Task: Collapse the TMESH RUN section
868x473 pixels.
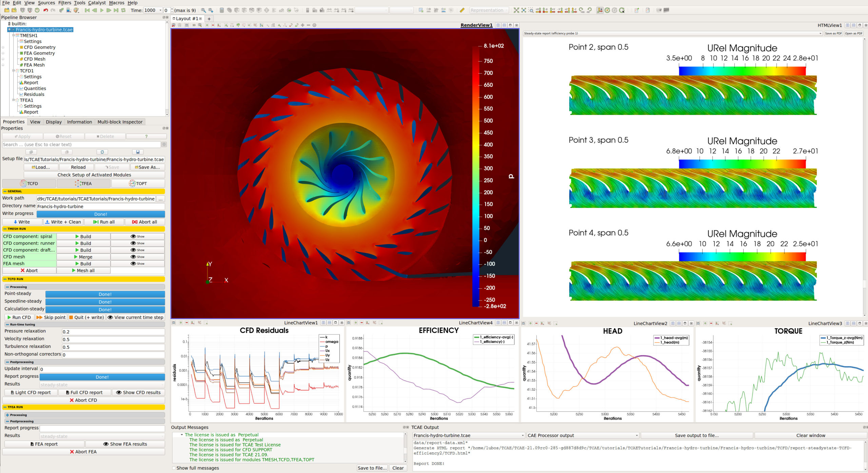Action: point(5,229)
